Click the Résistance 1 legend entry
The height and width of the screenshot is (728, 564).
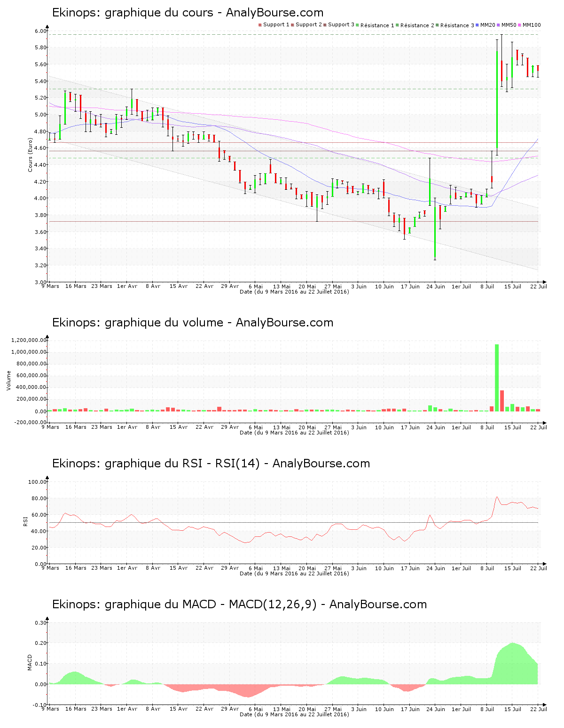(x=376, y=25)
